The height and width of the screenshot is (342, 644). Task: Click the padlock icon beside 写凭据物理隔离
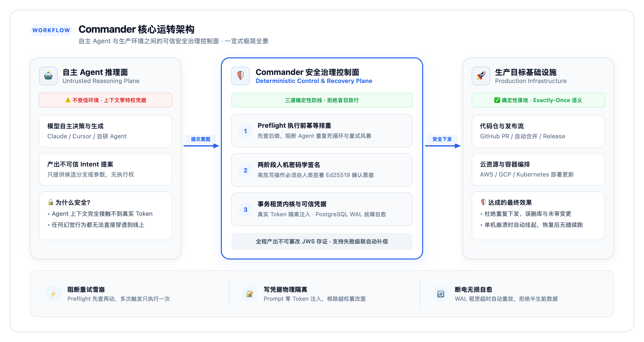click(250, 294)
